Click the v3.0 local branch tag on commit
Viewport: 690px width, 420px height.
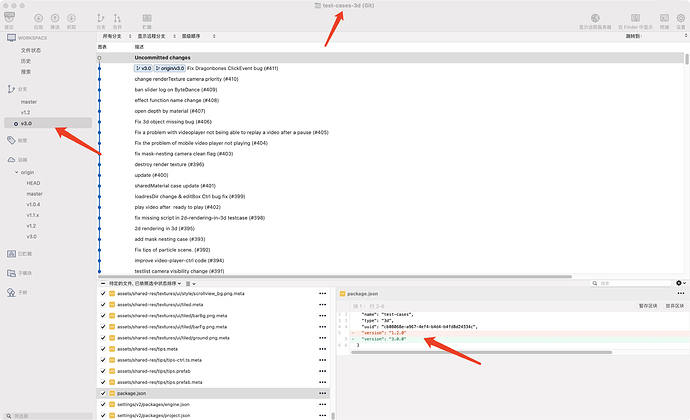pyautogui.click(x=143, y=68)
